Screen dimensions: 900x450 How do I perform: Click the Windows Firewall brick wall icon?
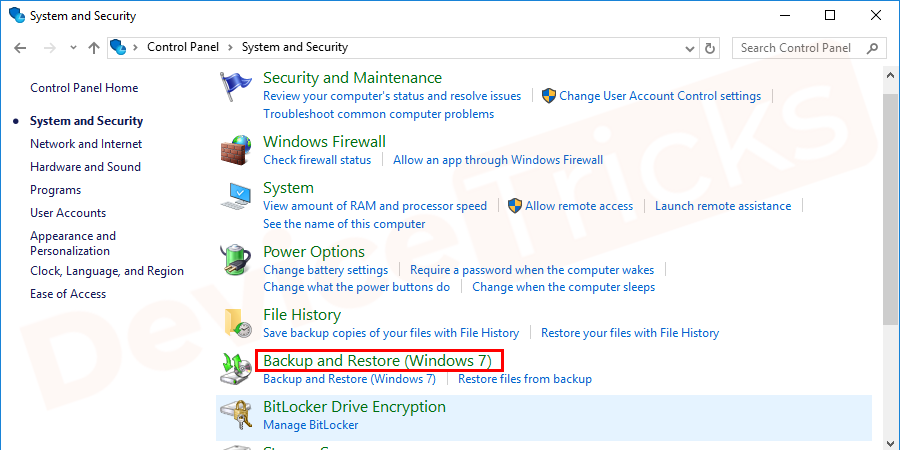point(236,151)
